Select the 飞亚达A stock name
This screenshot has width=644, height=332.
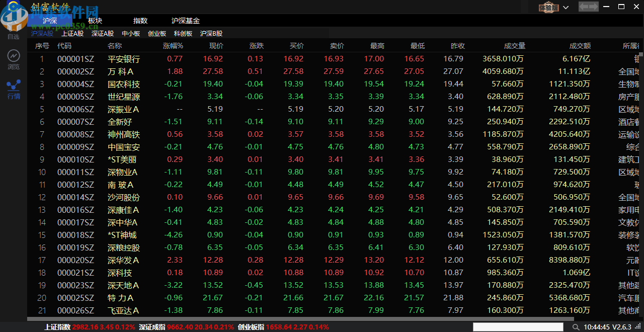pos(123,310)
